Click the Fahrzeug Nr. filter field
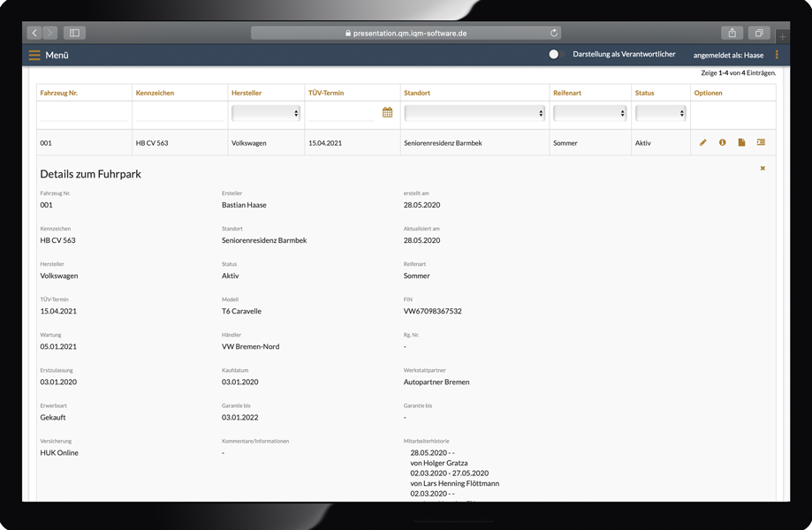This screenshot has width=812, height=530. coord(84,113)
